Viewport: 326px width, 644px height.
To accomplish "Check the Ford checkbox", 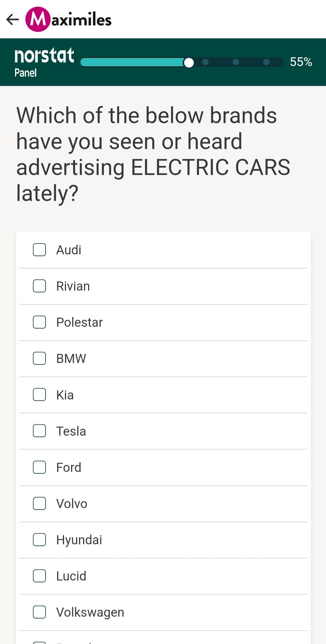I will [39, 467].
